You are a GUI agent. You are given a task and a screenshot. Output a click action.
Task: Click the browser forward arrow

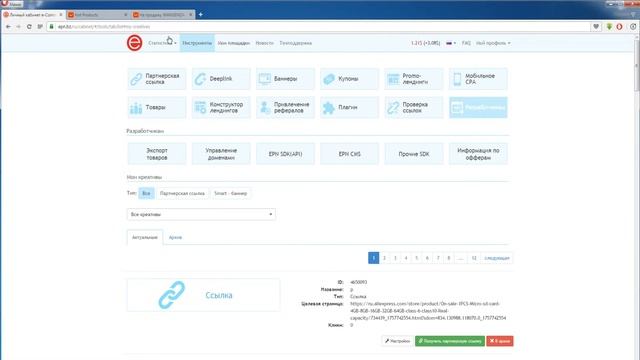pos(18,27)
